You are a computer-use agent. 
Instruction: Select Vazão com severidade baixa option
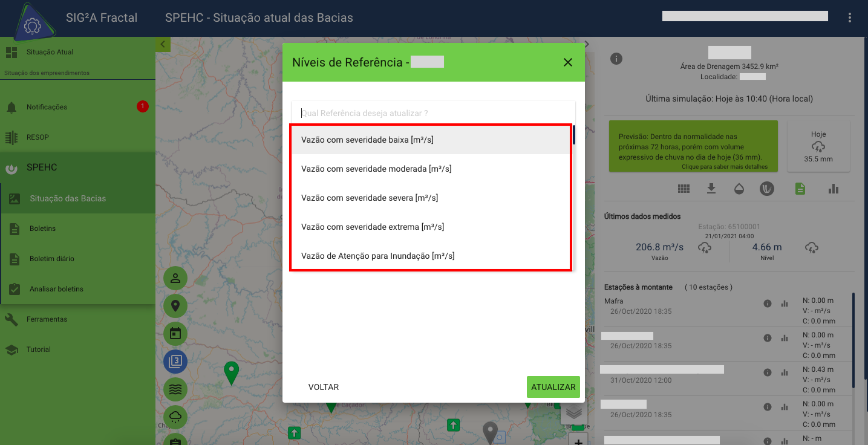pos(368,138)
